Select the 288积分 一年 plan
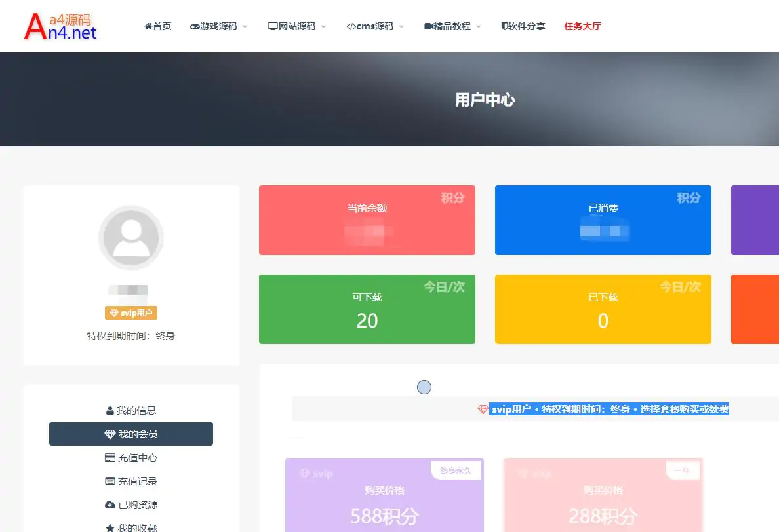The height and width of the screenshot is (532, 779). click(603, 495)
